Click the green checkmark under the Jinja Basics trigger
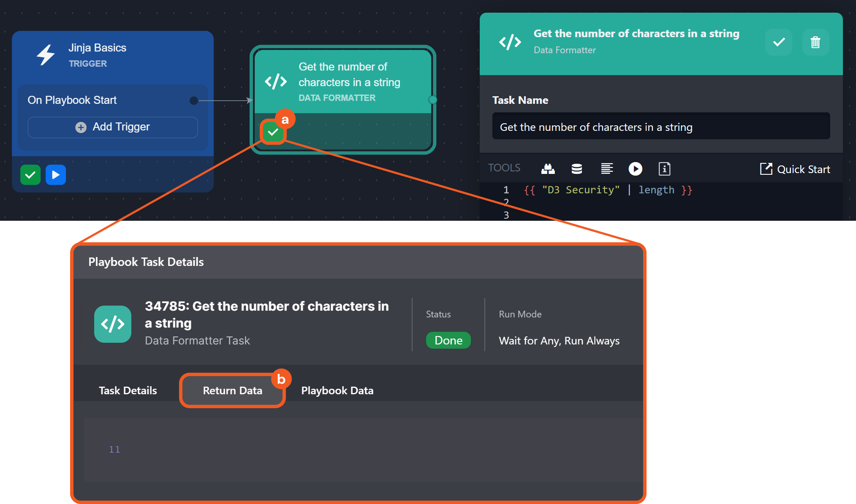Image resolution: width=856 pixels, height=504 pixels. 30,175
